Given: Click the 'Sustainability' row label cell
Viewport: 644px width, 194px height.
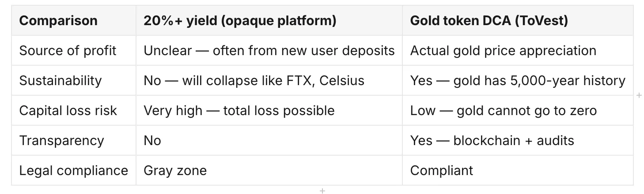Looking at the screenshot, I should point(74,81).
